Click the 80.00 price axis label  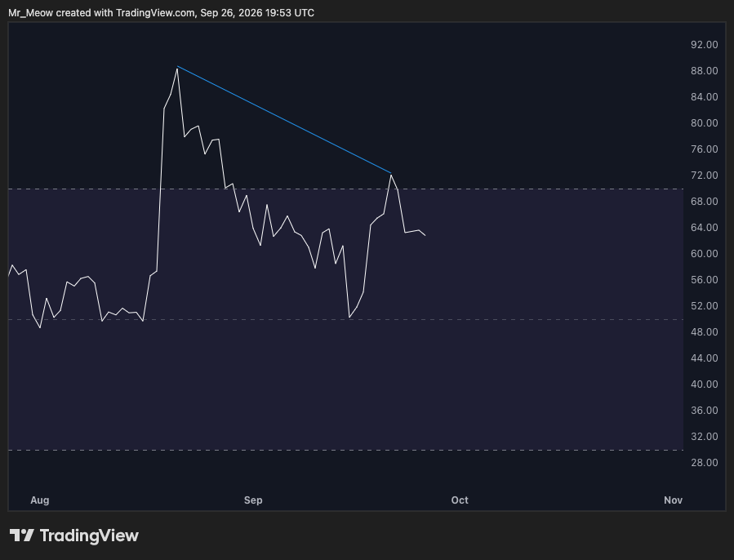pos(704,123)
